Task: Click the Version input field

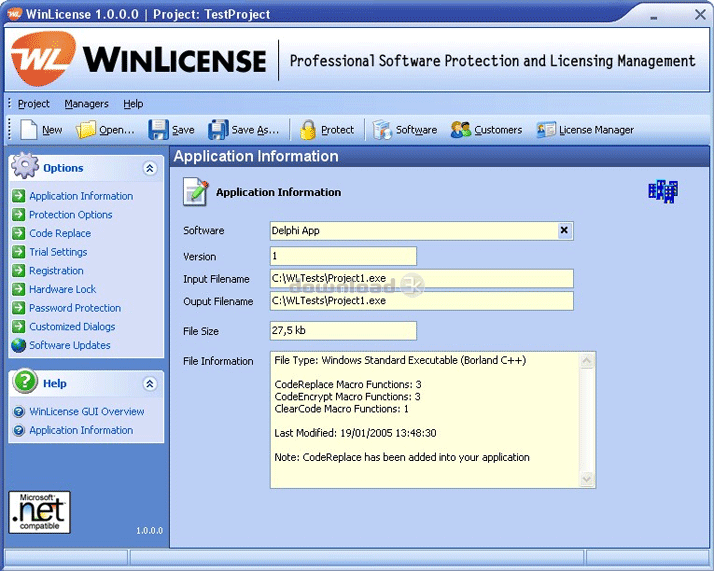Action: 343,256
